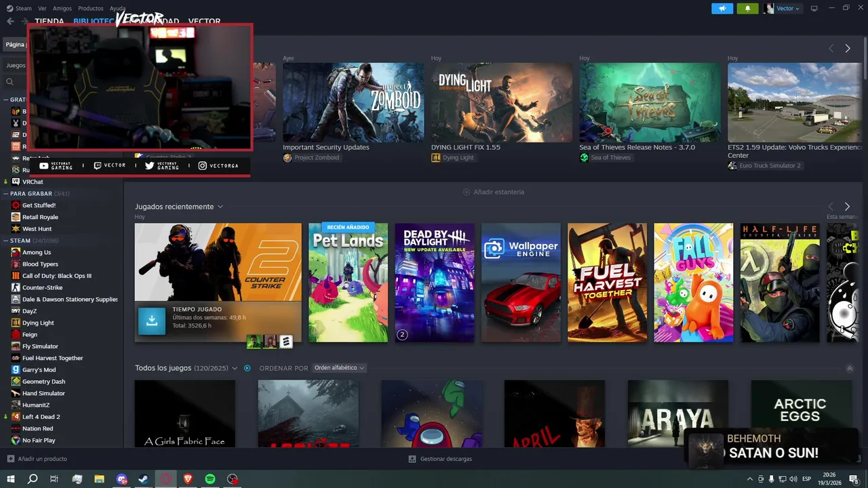
Task: Click the back navigation arrow
Action: coord(10,21)
